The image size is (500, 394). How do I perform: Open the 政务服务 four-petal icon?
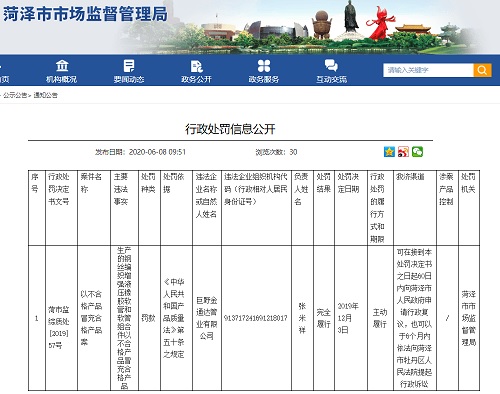click(264, 66)
